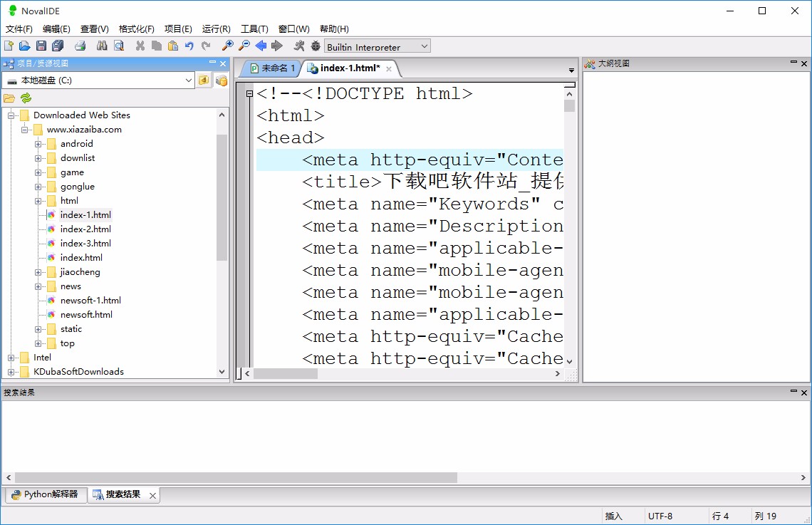The width and height of the screenshot is (812, 525).
Task: Expand the Intel folder
Action: [11, 358]
